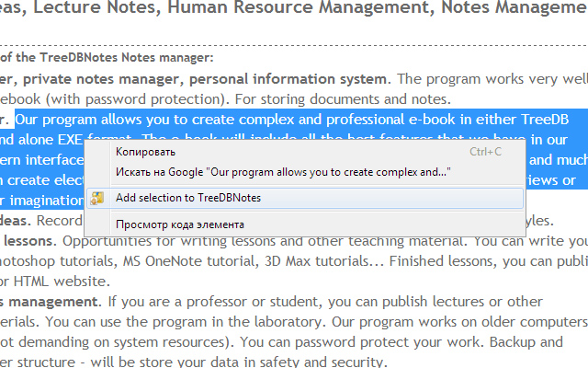Click the bold word "lessons"
Screen dimensions: 588x368
tap(25, 241)
